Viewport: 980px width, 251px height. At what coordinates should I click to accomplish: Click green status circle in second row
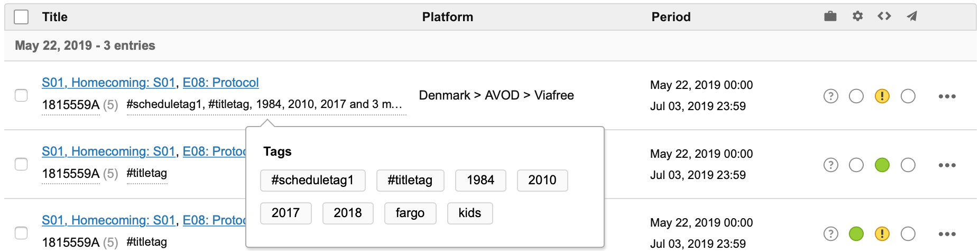(x=882, y=165)
